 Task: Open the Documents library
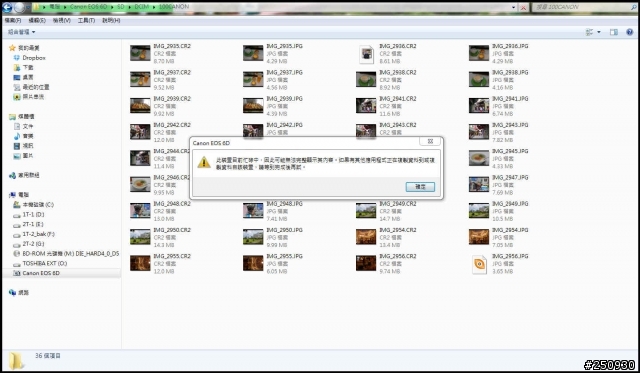(28, 126)
